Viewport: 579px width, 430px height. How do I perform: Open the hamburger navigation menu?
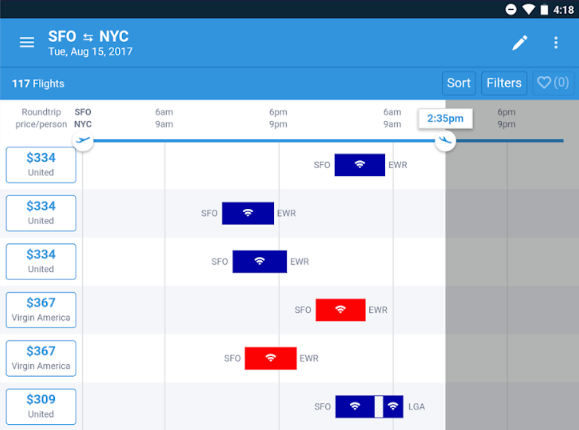[27, 42]
